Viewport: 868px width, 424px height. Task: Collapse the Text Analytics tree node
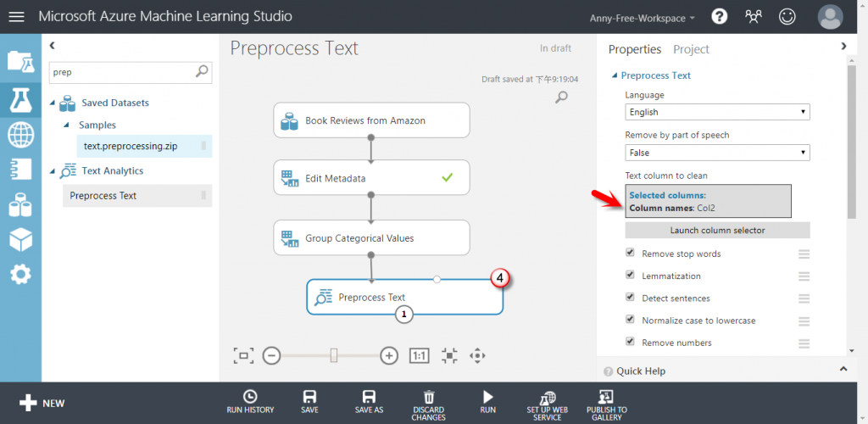53,171
